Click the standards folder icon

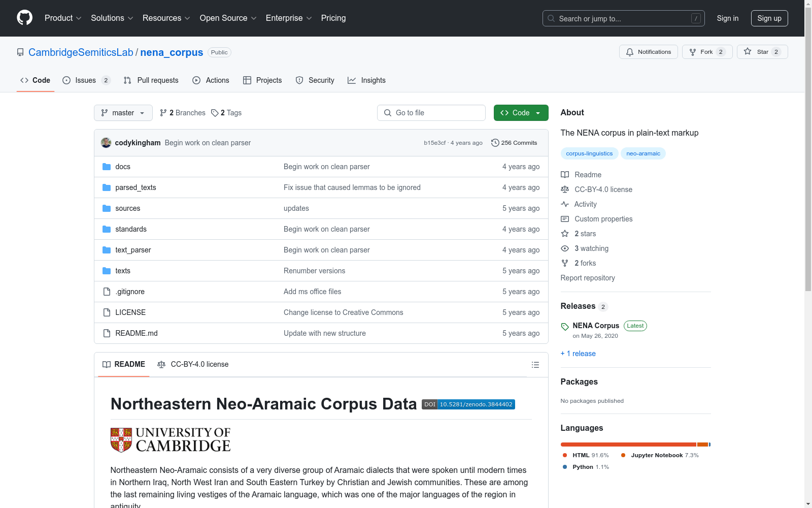pyautogui.click(x=107, y=229)
